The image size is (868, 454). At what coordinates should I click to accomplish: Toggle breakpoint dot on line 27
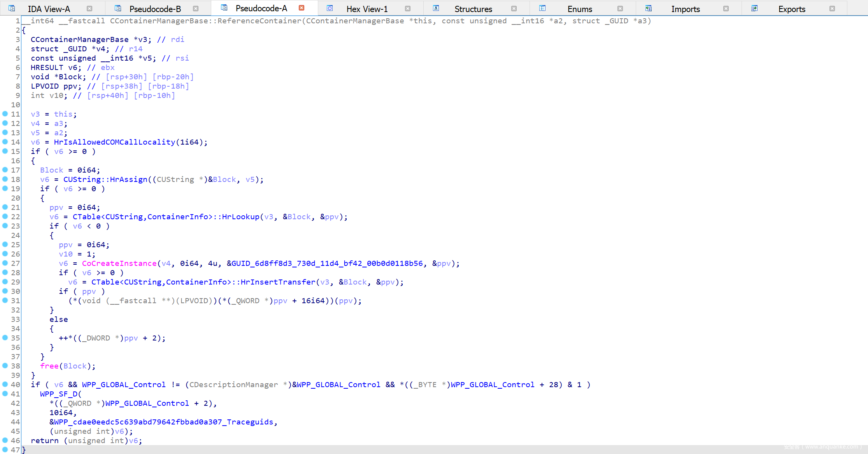coord(5,263)
